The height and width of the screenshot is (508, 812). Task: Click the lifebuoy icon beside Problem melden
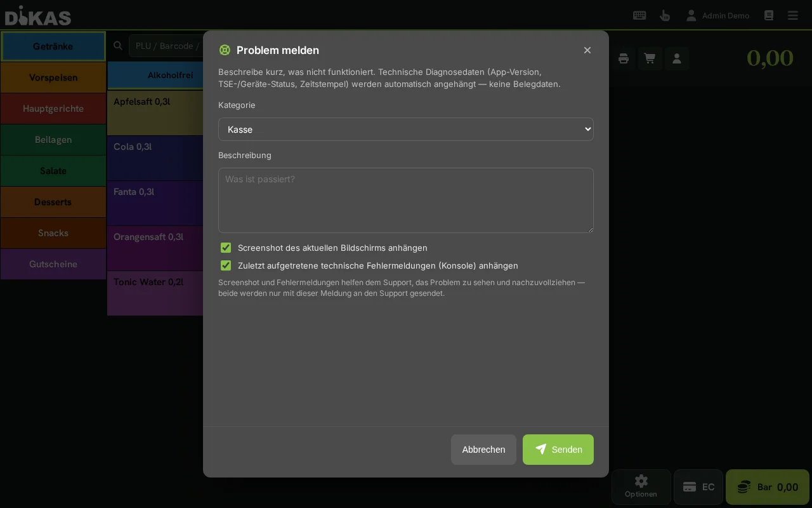225,50
